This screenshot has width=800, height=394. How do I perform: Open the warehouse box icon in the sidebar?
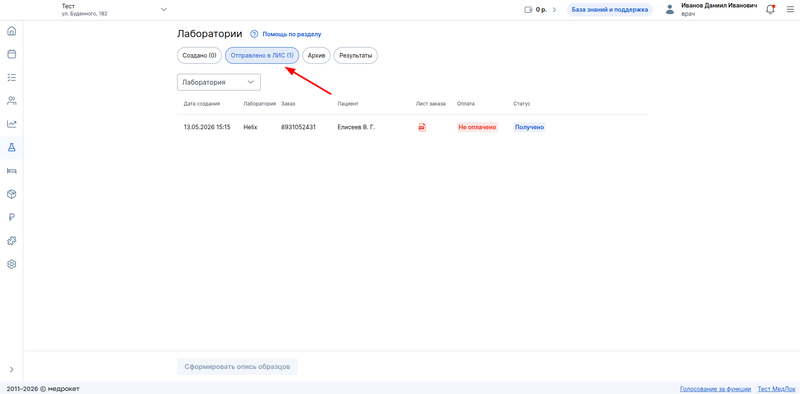tap(11, 194)
